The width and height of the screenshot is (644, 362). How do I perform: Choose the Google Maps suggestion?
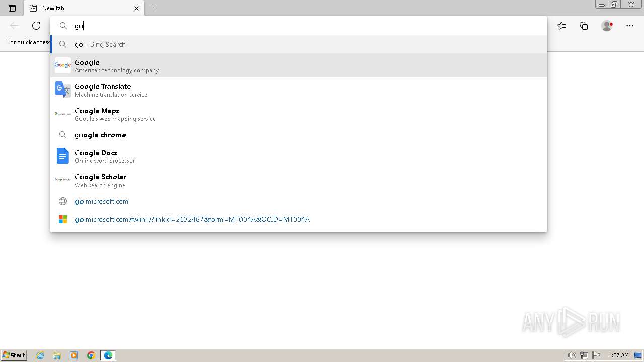pos(299,114)
